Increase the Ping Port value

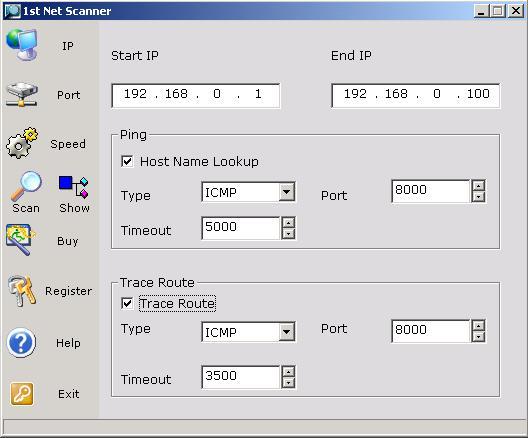point(478,186)
